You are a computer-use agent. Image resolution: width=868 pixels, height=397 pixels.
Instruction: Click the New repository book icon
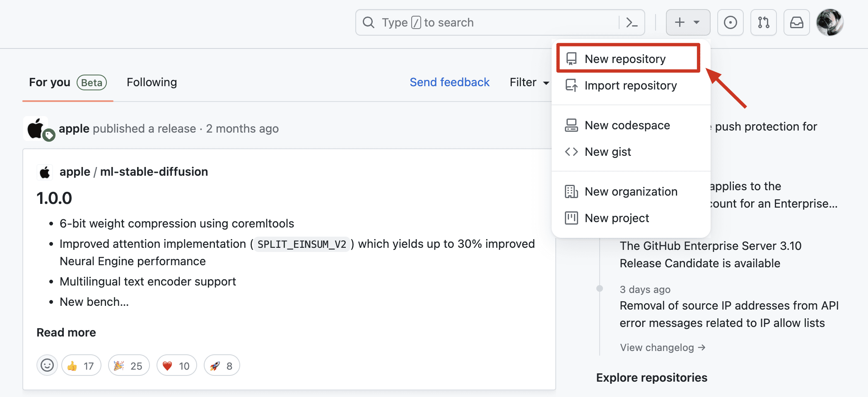[571, 59]
